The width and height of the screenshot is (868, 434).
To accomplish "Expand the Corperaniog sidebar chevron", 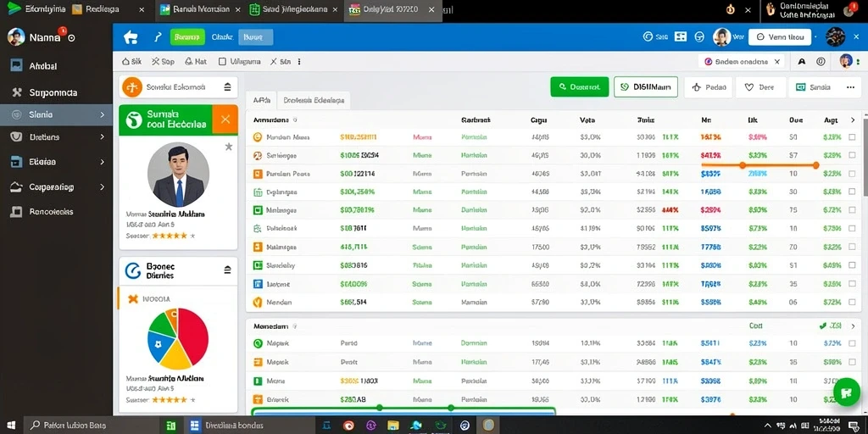I will pos(103,187).
